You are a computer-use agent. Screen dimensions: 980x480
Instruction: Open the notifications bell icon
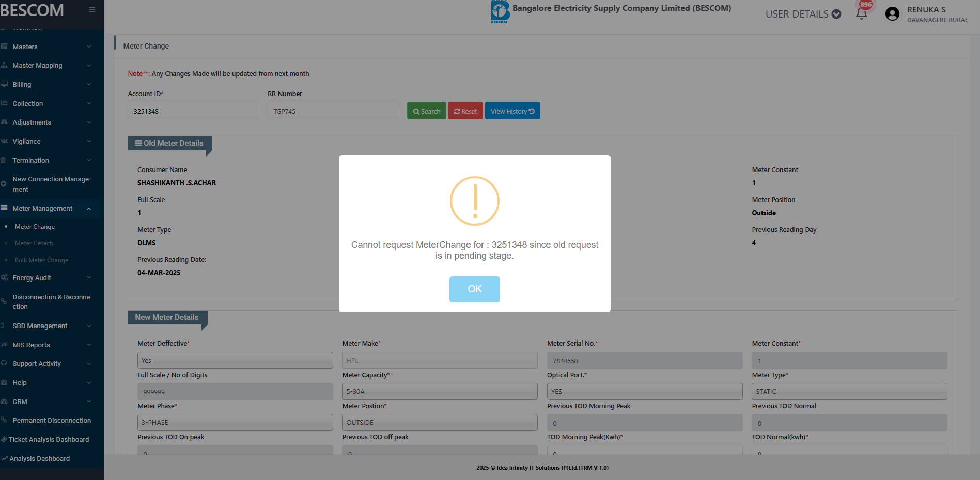861,14
